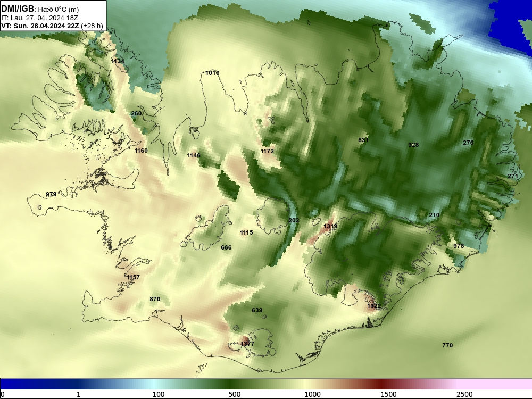Click the offshore map value 770
The image size is (532, 399).
coord(447,345)
